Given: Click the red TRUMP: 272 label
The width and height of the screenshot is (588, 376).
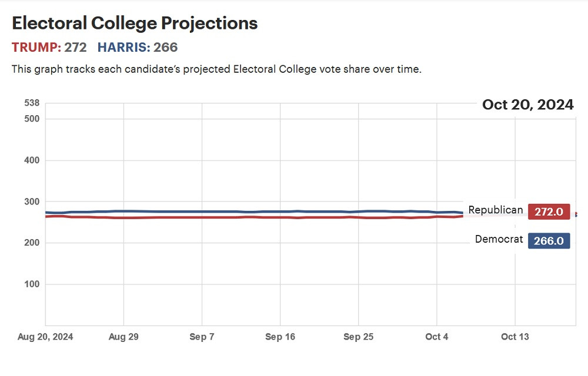Looking at the screenshot, I should point(50,48).
